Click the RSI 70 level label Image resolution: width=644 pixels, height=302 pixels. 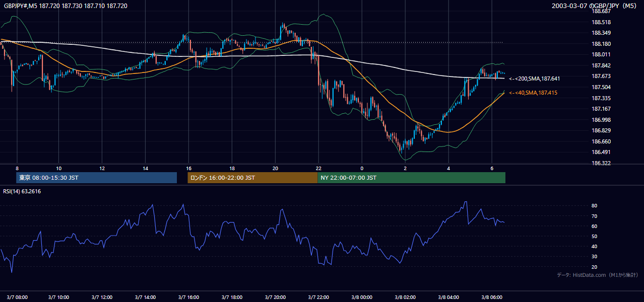click(x=594, y=216)
